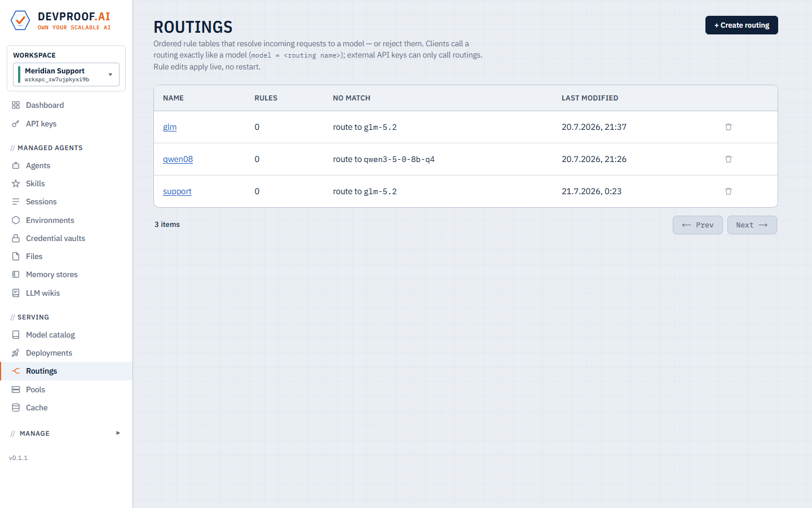Click the v0.1.1 version label
812x508 pixels.
tap(18, 458)
